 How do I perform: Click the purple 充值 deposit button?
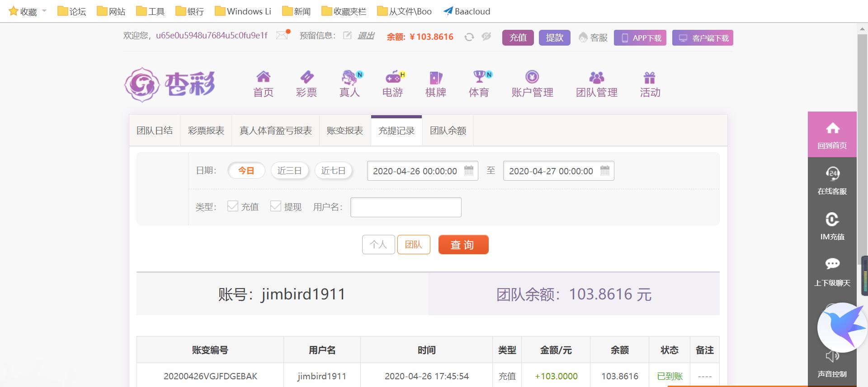pyautogui.click(x=518, y=37)
